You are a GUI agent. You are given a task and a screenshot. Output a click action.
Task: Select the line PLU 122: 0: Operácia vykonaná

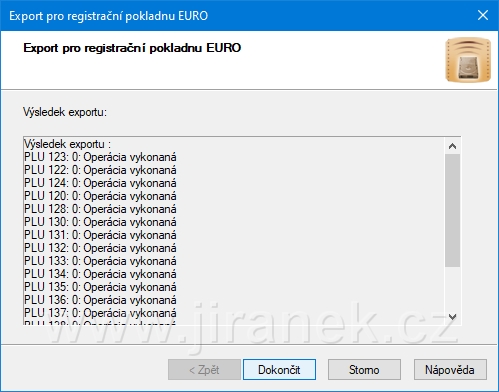coord(100,170)
